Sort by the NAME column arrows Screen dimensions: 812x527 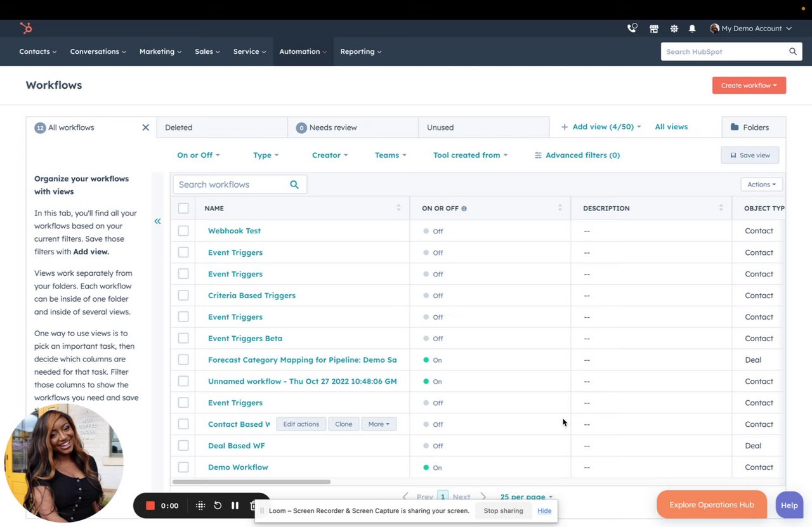click(398, 208)
